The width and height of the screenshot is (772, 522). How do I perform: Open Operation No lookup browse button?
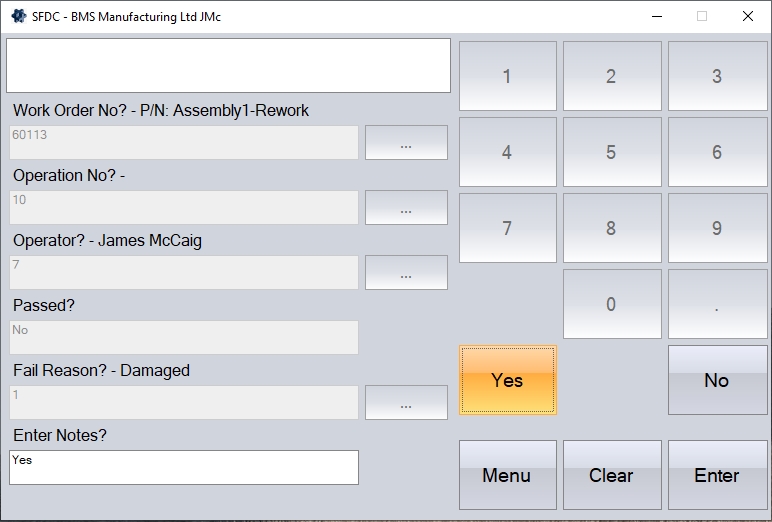tap(406, 208)
